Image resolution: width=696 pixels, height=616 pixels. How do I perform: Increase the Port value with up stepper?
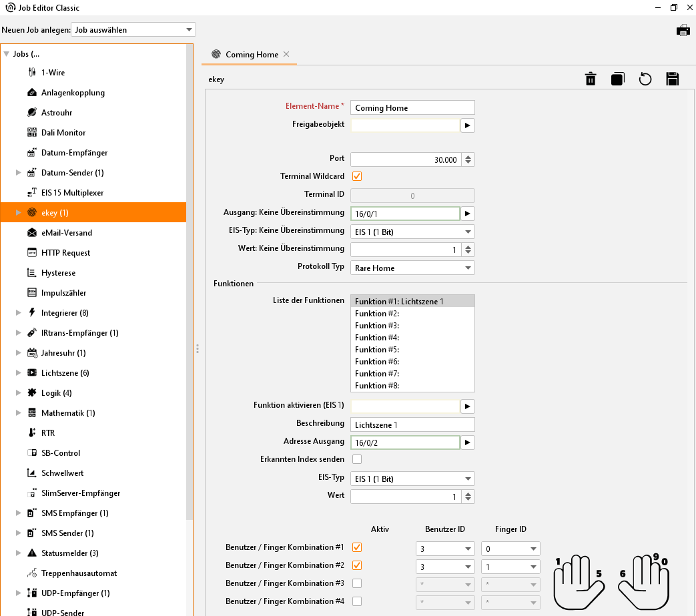(468, 156)
